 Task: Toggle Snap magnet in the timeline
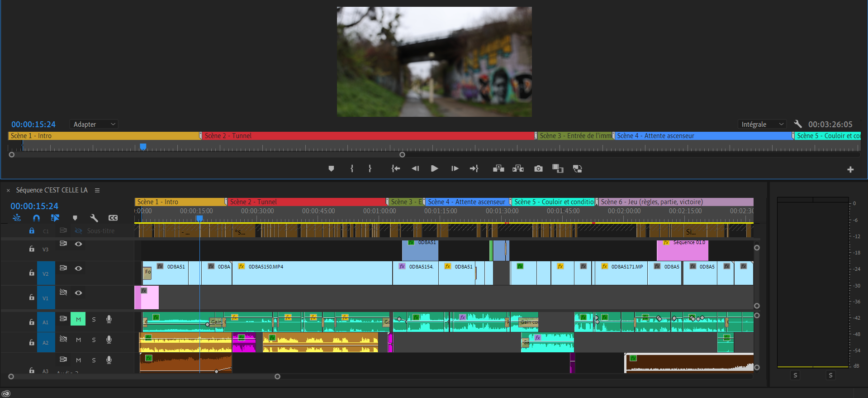click(36, 218)
